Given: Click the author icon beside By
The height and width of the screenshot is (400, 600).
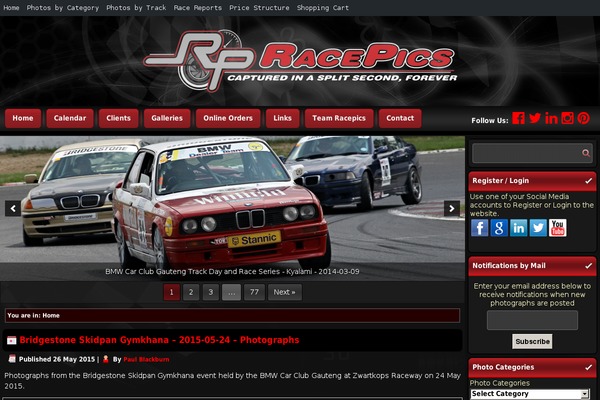Looking at the screenshot, I should tap(106, 359).
